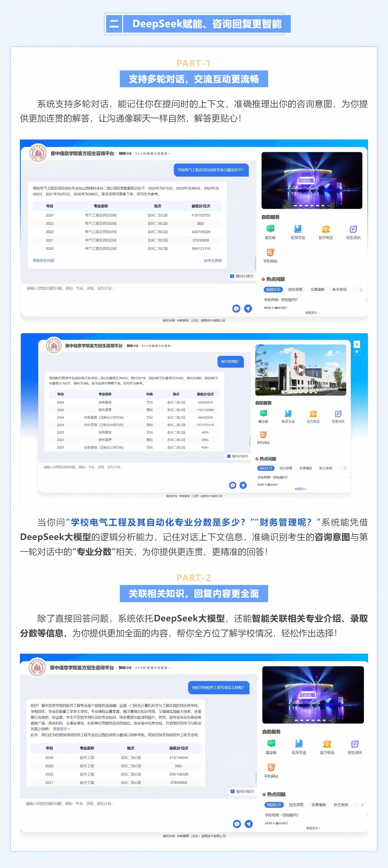The width and height of the screenshot is (388, 868).
Task: Play the campus video in 财务管理 screenshot
Action: [301, 370]
